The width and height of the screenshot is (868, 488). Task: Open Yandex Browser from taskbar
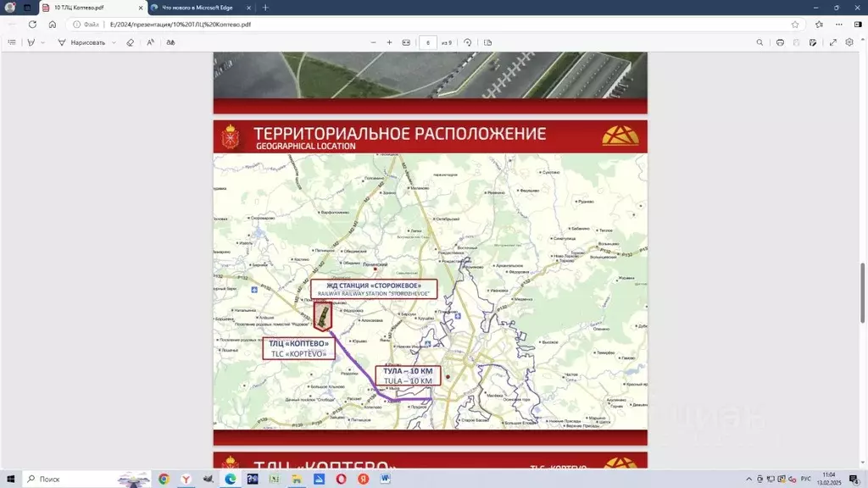(x=186, y=480)
